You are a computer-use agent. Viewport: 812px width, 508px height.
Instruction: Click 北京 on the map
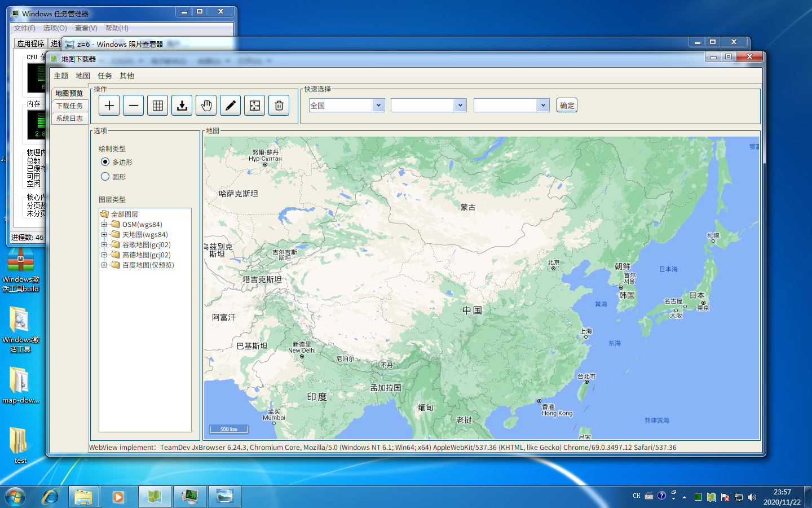(x=554, y=262)
